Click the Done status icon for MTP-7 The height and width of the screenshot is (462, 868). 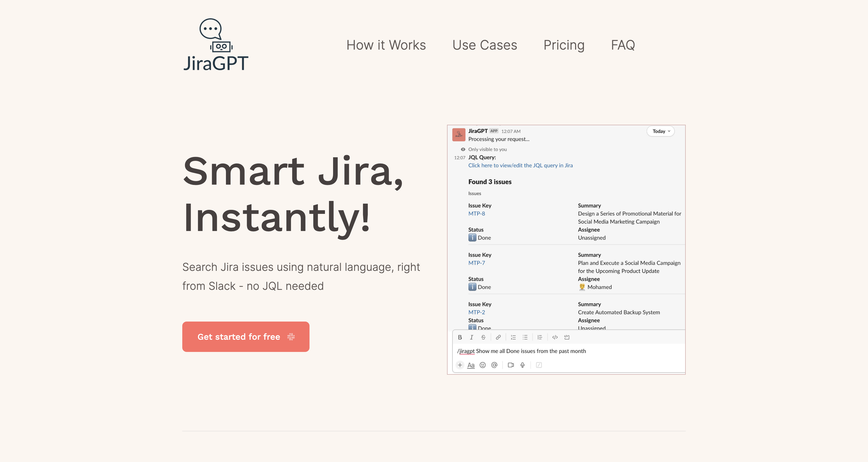[472, 287]
